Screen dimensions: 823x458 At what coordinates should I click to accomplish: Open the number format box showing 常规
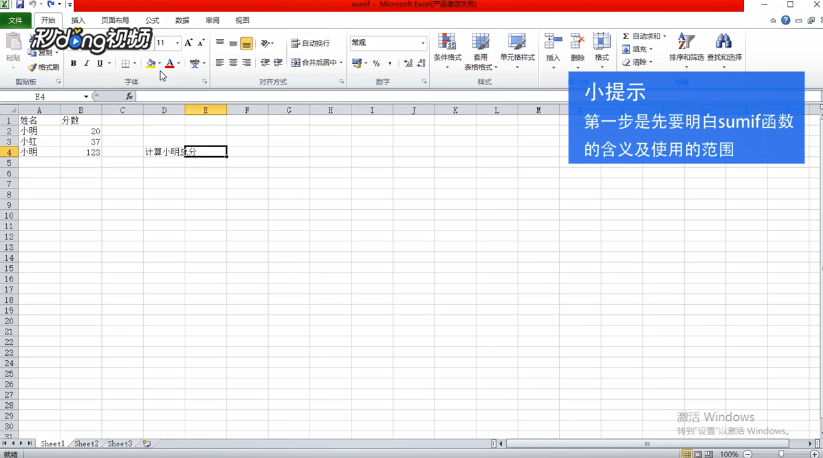387,42
